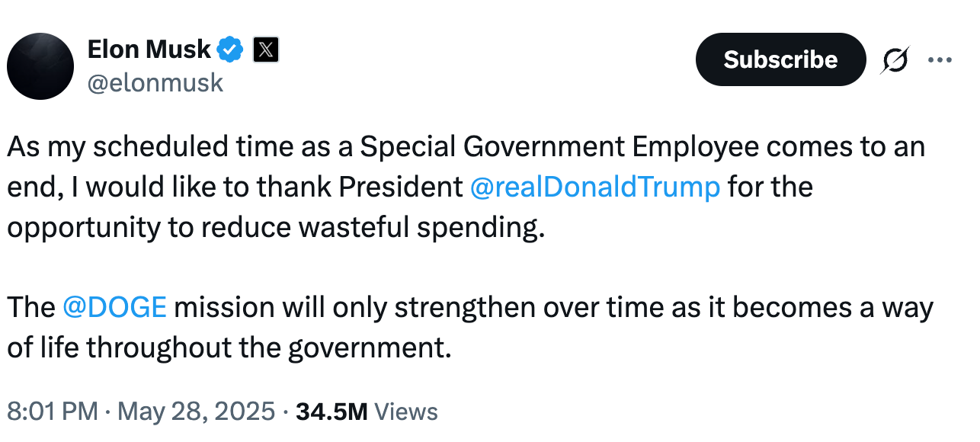Click the blue verified checkmark badge

(x=231, y=49)
